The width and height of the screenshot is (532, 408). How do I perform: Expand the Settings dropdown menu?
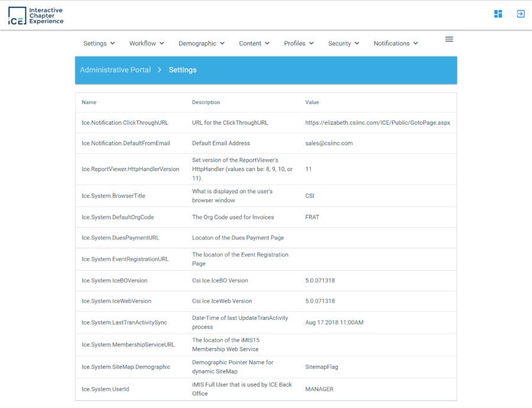99,43
